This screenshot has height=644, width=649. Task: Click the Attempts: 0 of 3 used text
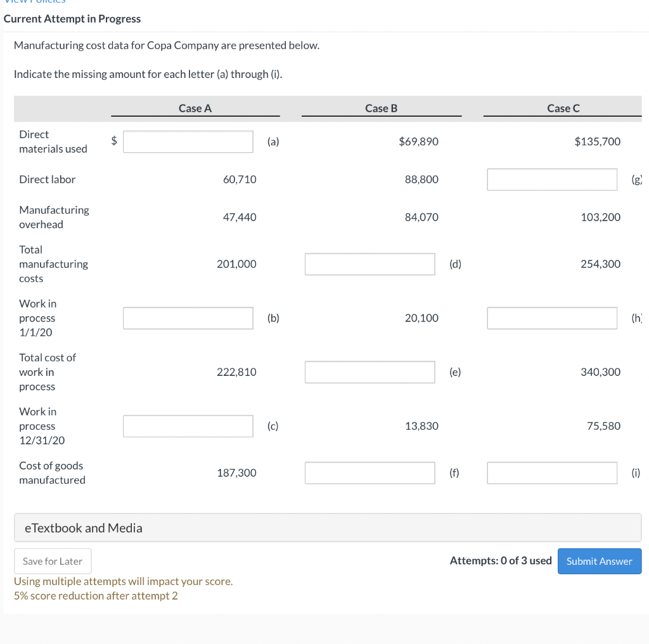pyautogui.click(x=500, y=560)
